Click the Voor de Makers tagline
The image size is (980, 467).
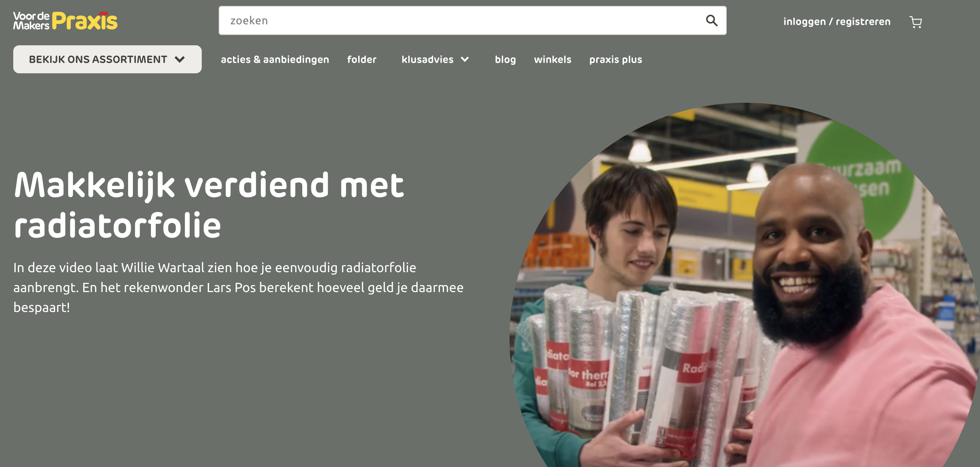pyautogui.click(x=31, y=21)
